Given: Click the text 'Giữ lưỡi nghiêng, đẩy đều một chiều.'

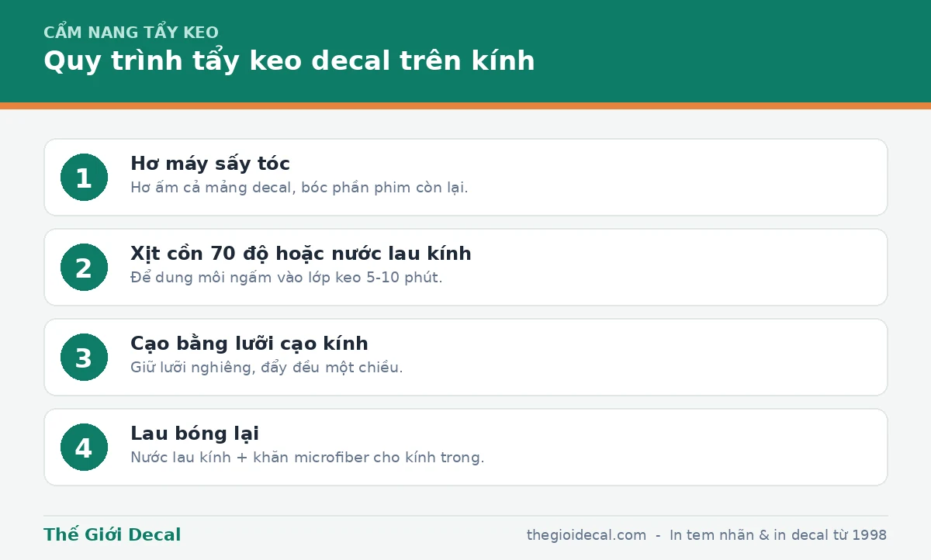Looking at the screenshot, I should tap(267, 368).
